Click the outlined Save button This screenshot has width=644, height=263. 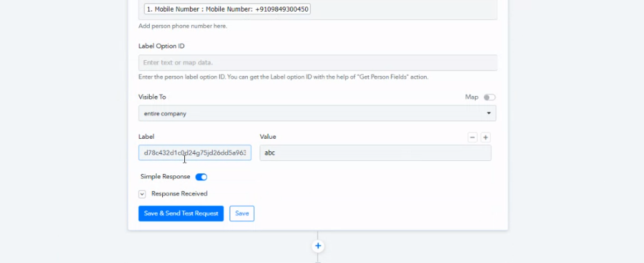coord(242,213)
